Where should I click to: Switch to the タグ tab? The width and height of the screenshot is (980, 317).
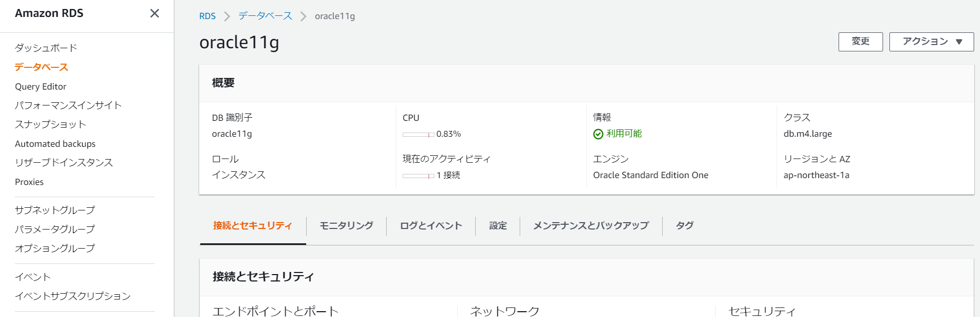(685, 226)
